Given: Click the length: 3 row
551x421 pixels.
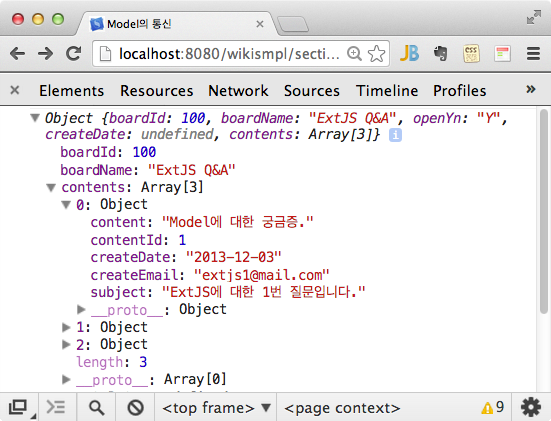Looking at the screenshot, I should point(112,362).
